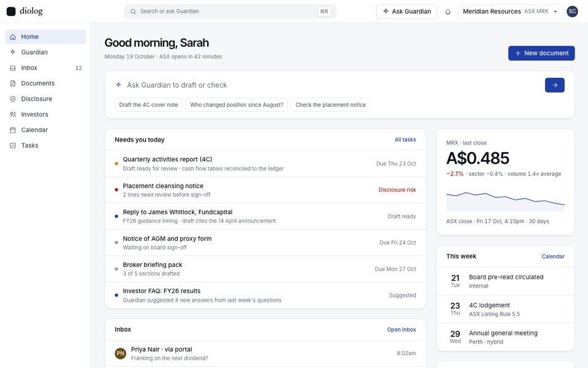Submit Guardian prompt with arrow button
This screenshot has width=588, height=368.
pyautogui.click(x=555, y=85)
